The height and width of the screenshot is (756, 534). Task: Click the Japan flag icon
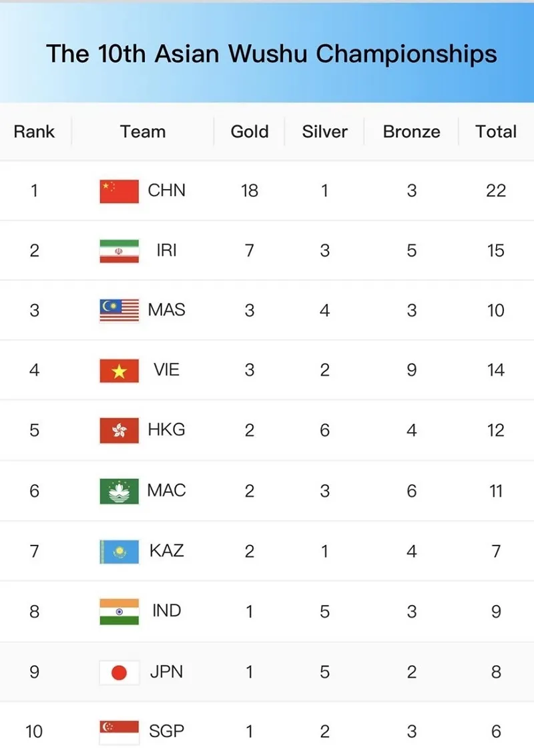pos(119,672)
